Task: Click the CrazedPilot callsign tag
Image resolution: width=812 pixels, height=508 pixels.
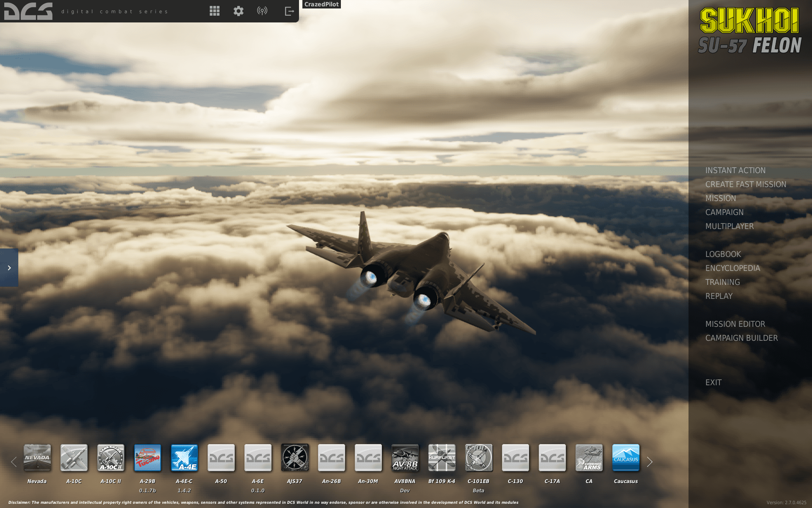Action: point(321,4)
